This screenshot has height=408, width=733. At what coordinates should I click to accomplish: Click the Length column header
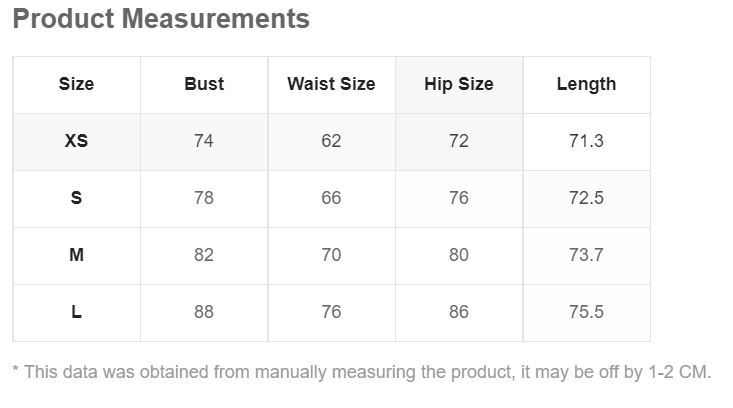(x=586, y=84)
